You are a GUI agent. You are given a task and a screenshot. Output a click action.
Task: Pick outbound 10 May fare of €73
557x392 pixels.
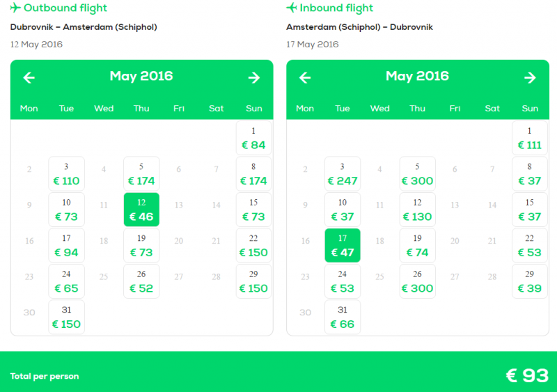pyautogui.click(x=67, y=210)
